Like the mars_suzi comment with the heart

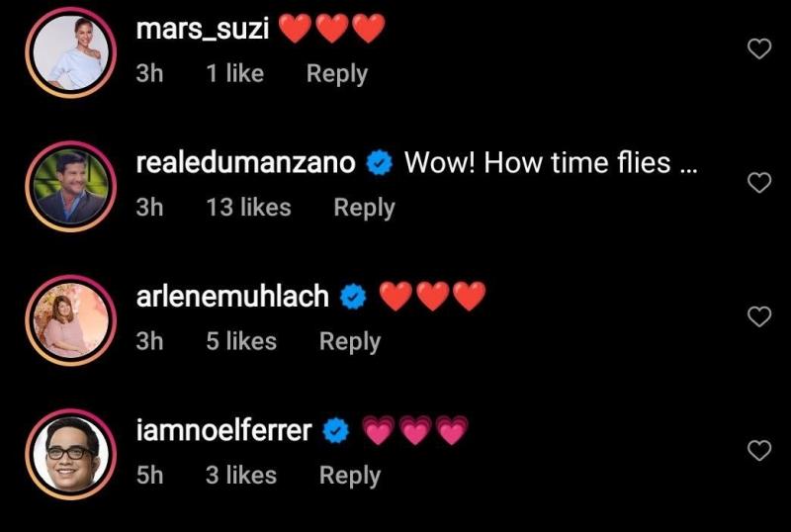[x=758, y=48]
